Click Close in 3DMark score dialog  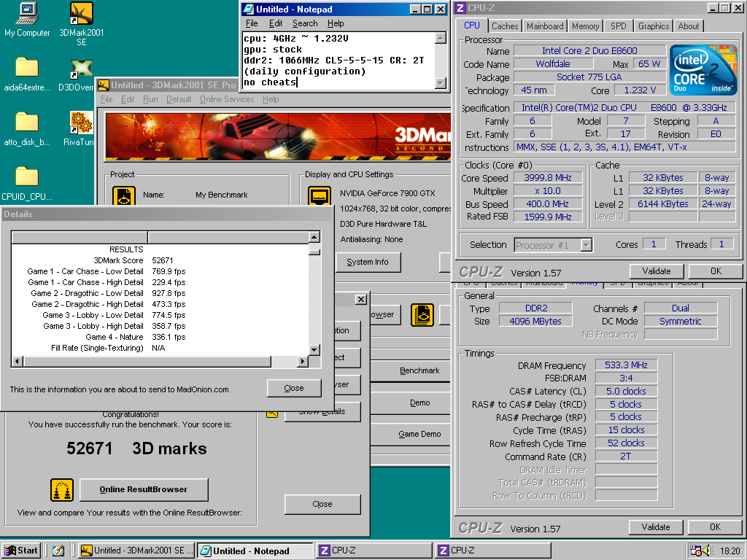[x=322, y=504]
